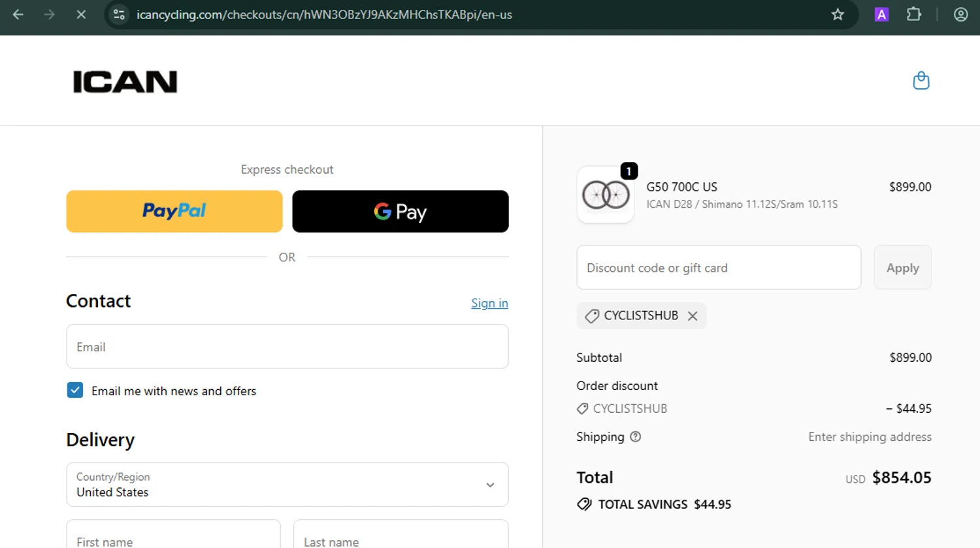Open the browser extensions menu
The image size is (980, 548).
tap(914, 14)
